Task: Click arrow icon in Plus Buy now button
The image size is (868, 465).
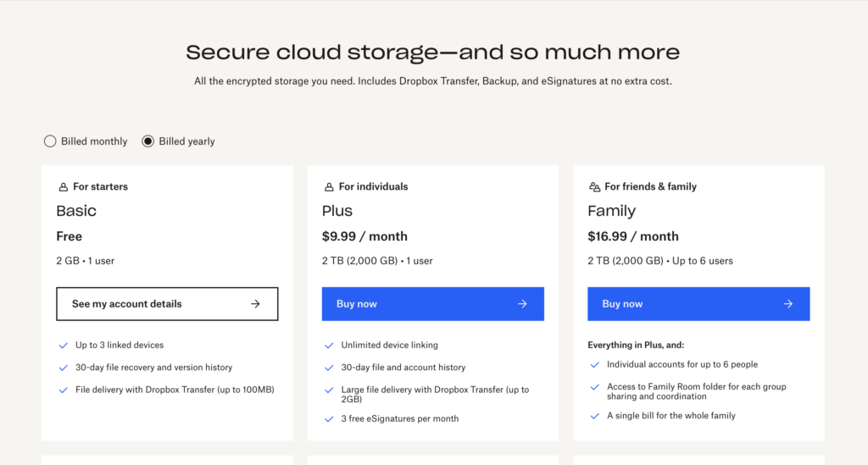Action: pos(522,303)
